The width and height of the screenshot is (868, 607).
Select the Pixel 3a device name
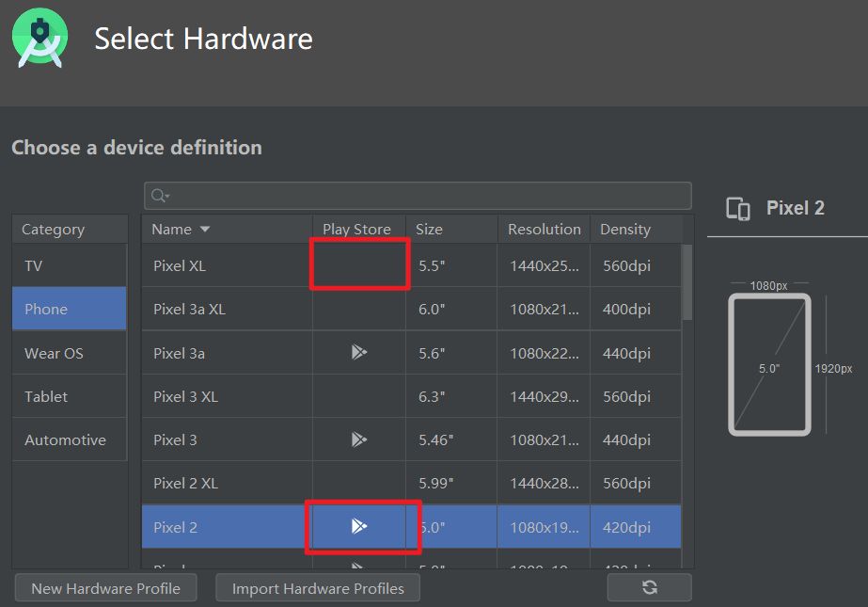(x=179, y=353)
